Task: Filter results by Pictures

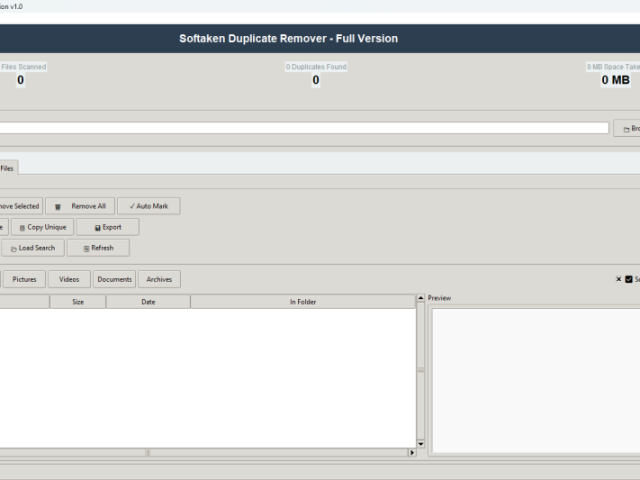Action: pyautogui.click(x=24, y=279)
